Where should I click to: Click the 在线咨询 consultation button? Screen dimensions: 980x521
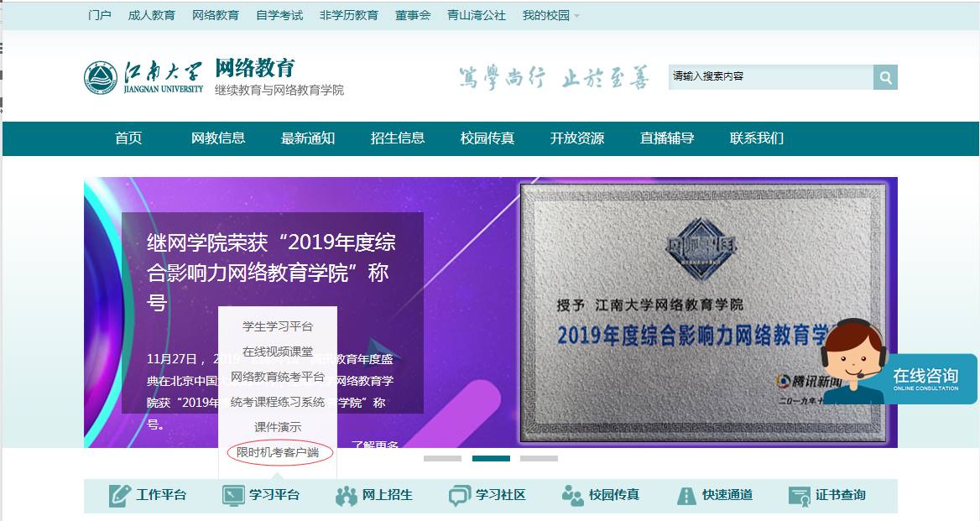[x=925, y=378]
